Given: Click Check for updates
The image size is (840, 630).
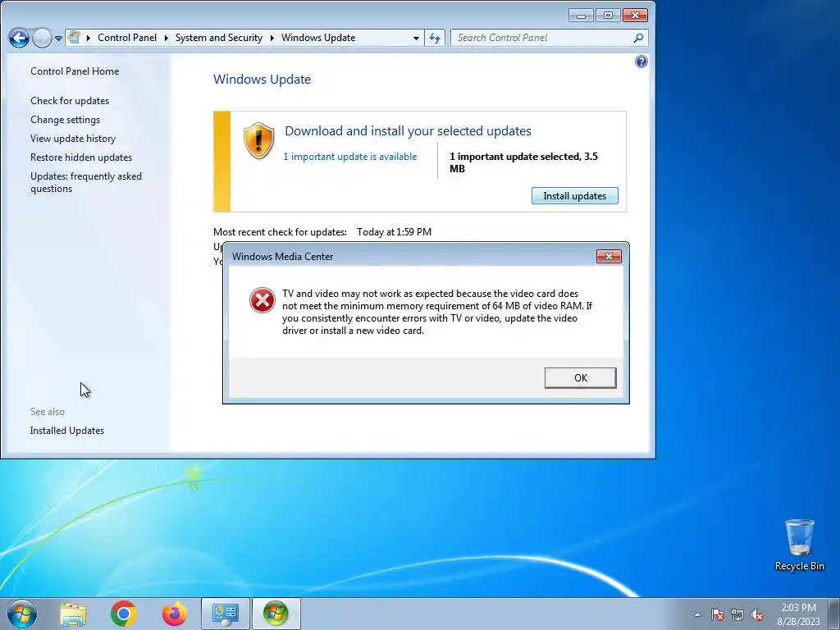Looking at the screenshot, I should pyautogui.click(x=70, y=101).
